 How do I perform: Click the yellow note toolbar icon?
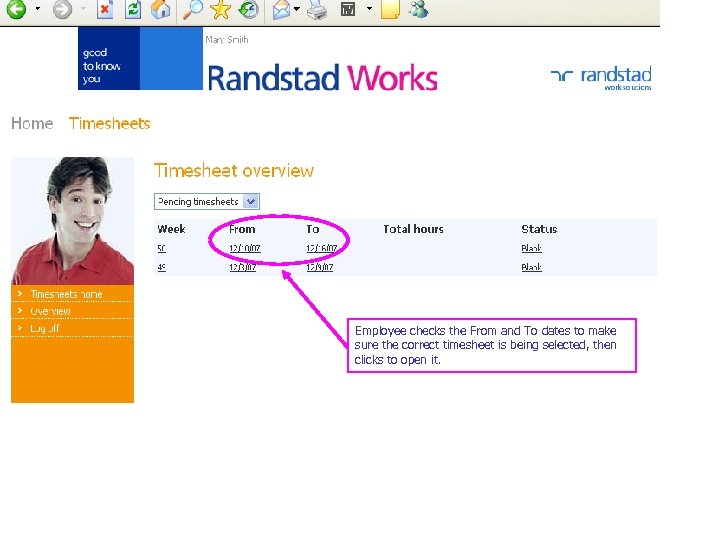[390, 9]
